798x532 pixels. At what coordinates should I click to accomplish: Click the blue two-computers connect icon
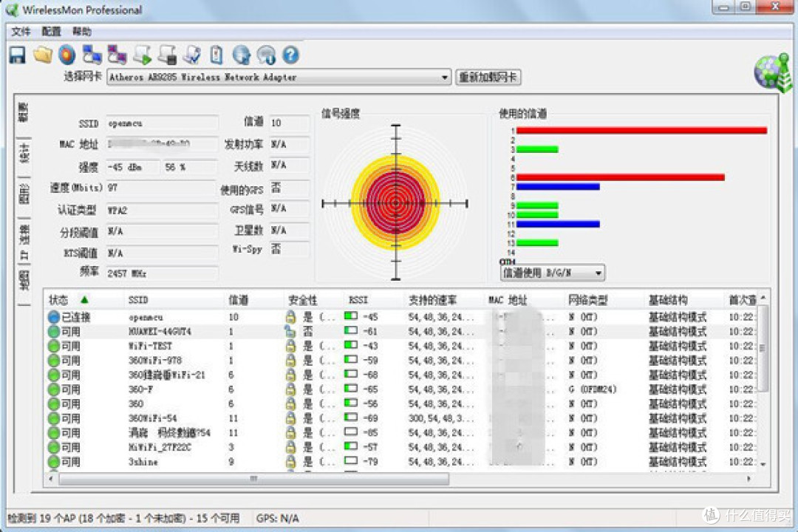(92, 55)
